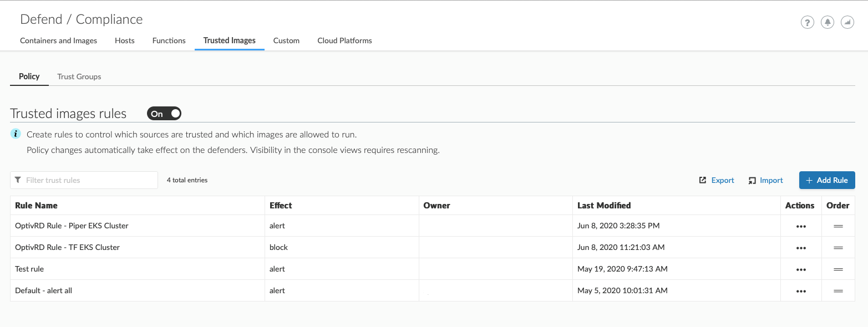Export the trust rules
Viewport: 868px width, 327px height.
click(717, 180)
